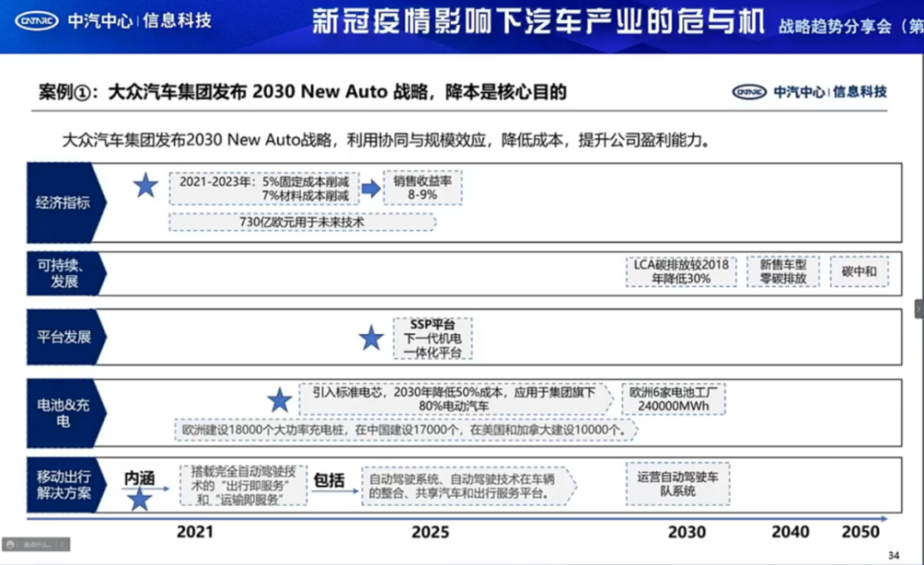Click the '碳中和' box

[x=859, y=271]
